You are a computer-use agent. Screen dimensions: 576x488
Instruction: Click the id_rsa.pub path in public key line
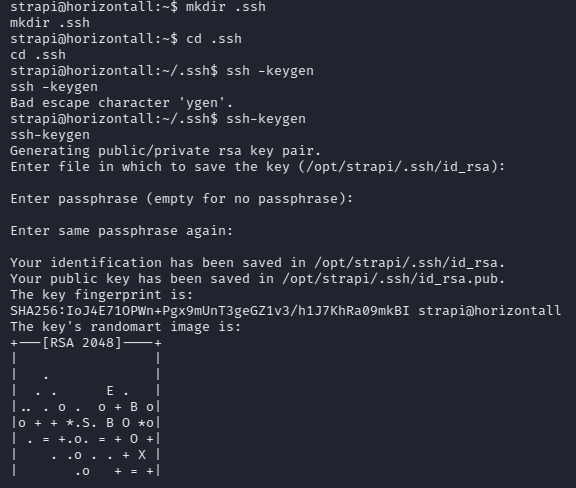390,279
